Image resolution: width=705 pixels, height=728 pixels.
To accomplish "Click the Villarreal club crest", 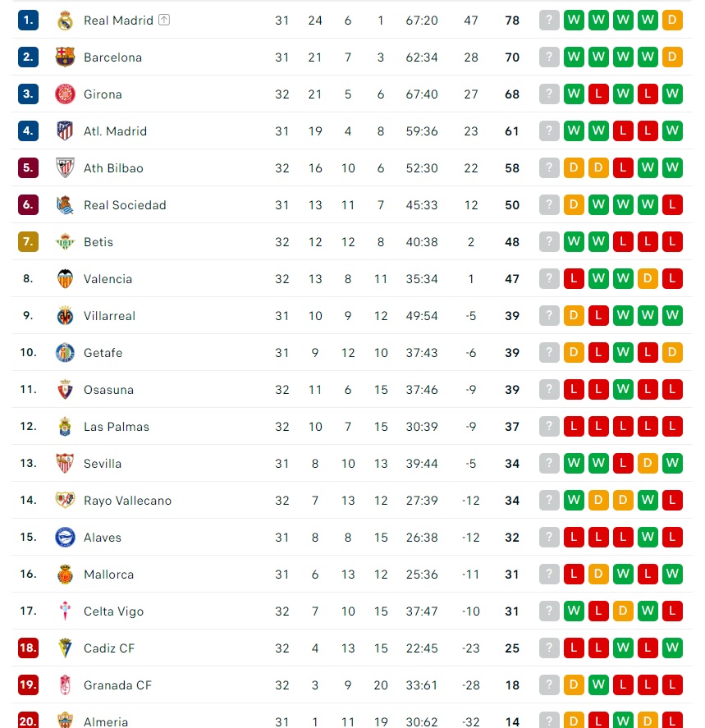I will click(x=65, y=316).
